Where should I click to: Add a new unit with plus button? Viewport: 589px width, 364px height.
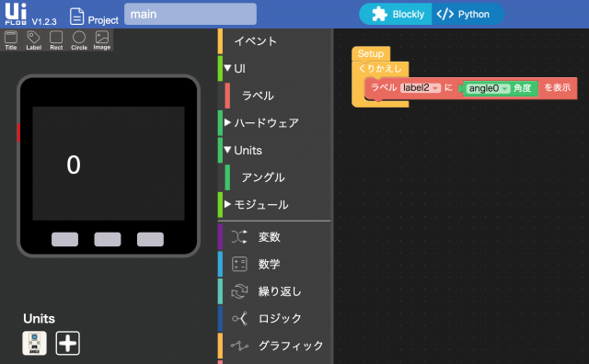(x=68, y=343)
